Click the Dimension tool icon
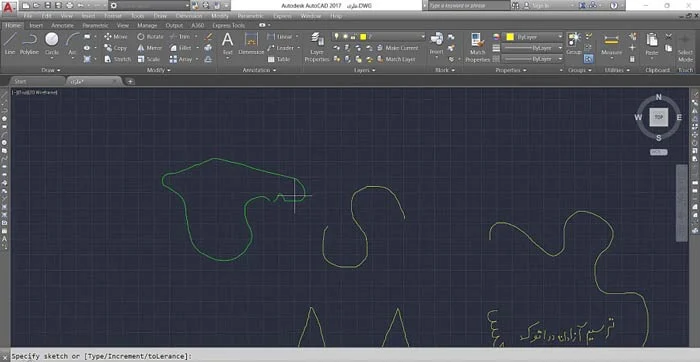The image size is (700, 362). tap(251, 43)
